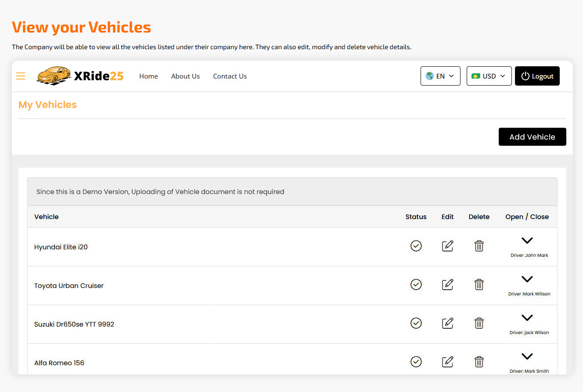Open the USD currency dropdown
The height and width of the screenshot is (392, 583).
[489, 76]
